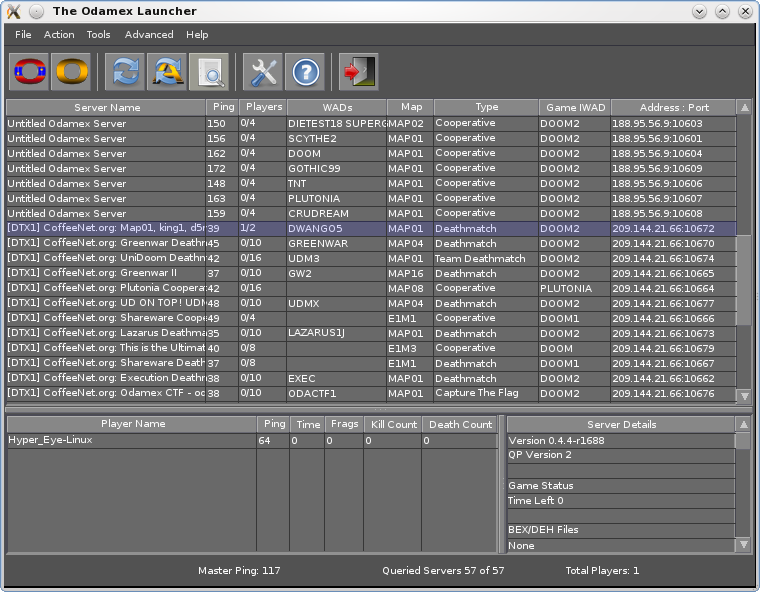This screenshot has width=760, height=592.
Task: Select the Greenwar II server row
Action: pyautogui.click(x=371, y=273)
